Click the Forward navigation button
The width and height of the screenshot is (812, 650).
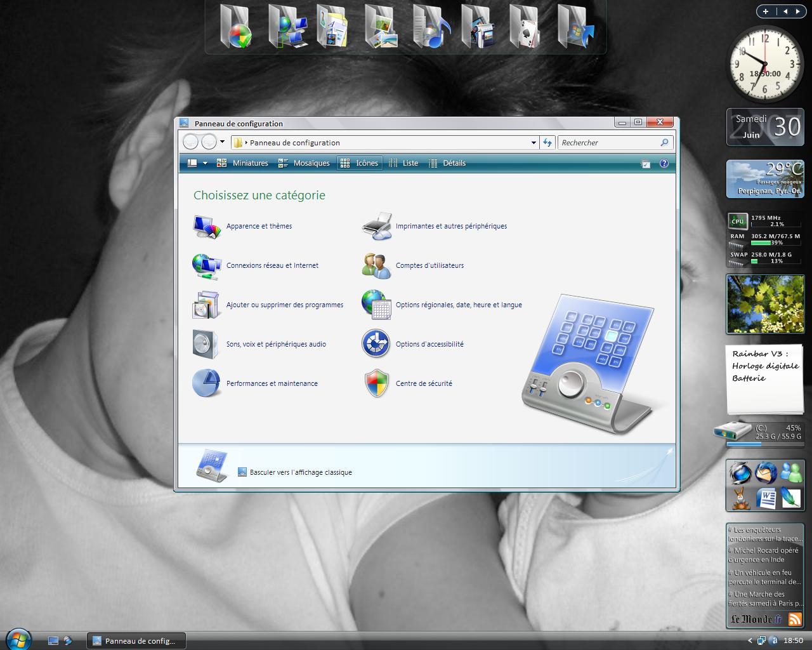pyautogui.click(x=209, y=142)
